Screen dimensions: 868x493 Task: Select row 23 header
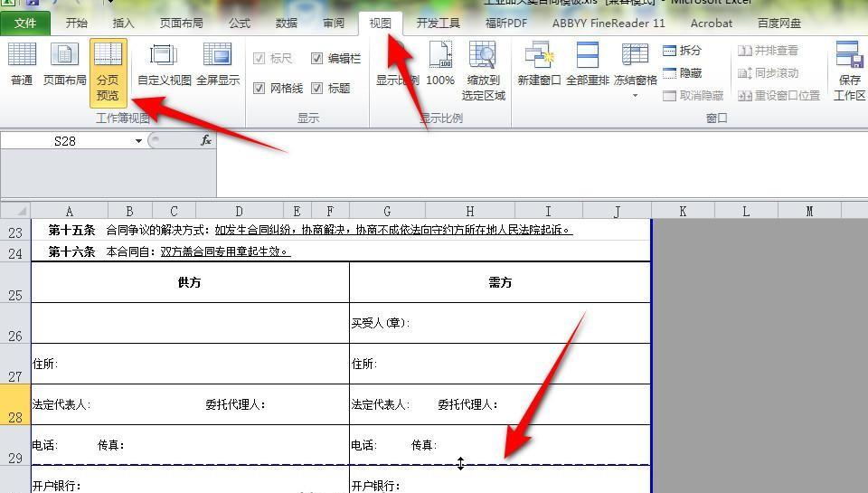pos(15,231)
